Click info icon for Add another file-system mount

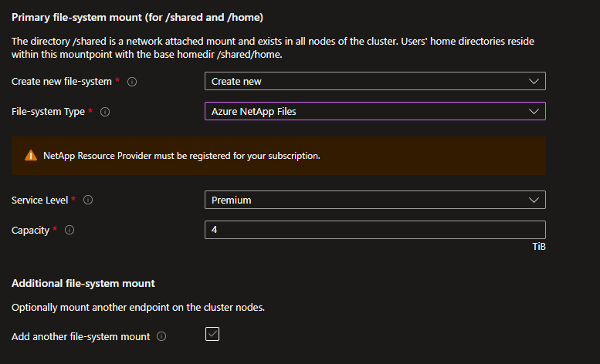(x=161, y=337)
